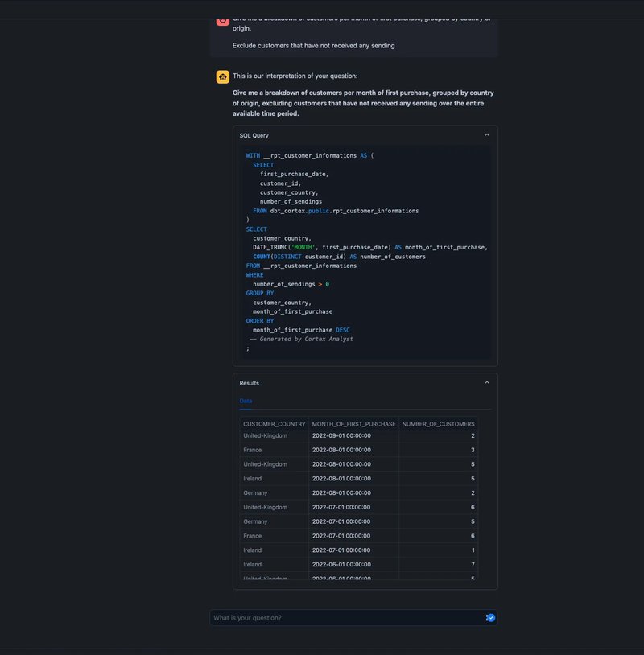Sort by NUMBER_OF_CUSTOMERS column header

pyautogui.click(x=438, y=423)
